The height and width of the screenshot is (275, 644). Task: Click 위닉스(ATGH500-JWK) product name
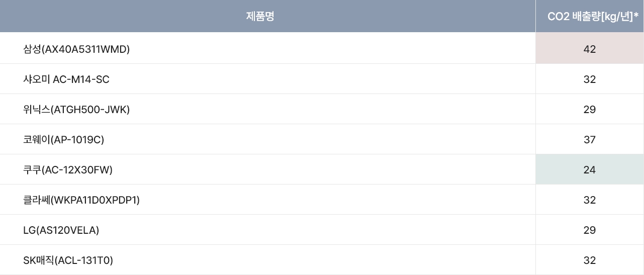pyautogui.click(x=76, y=110)
